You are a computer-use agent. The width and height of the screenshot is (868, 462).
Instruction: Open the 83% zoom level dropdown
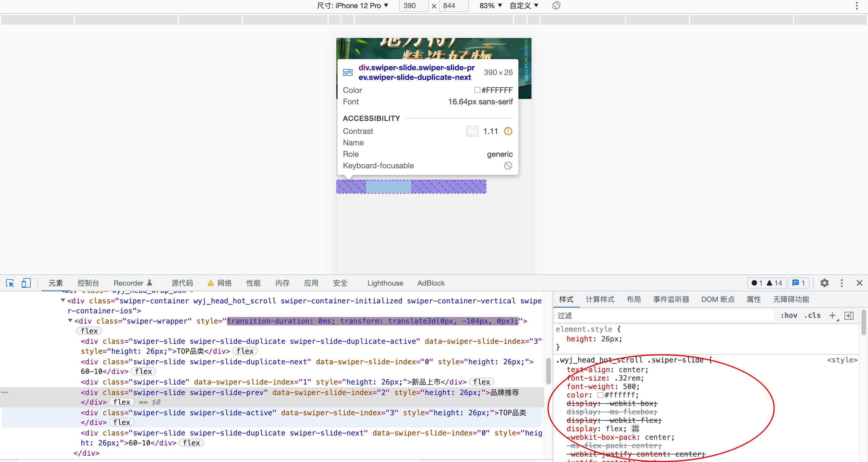coord(491,5)
